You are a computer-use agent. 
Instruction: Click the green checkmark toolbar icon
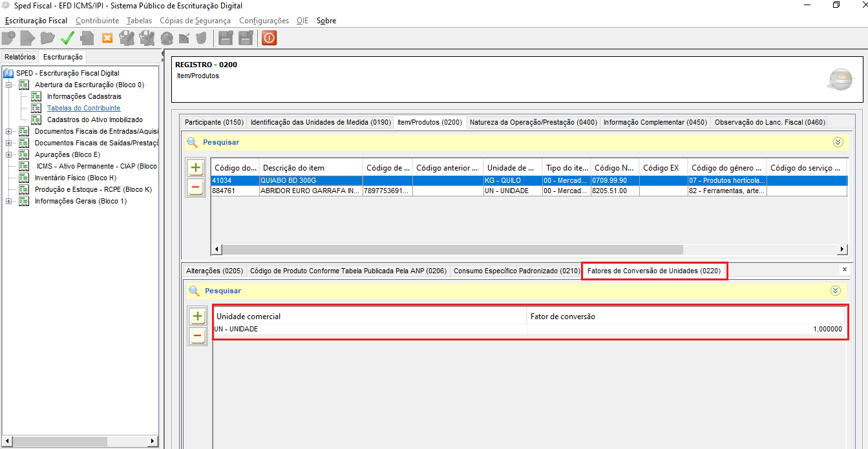pos(67,38)
